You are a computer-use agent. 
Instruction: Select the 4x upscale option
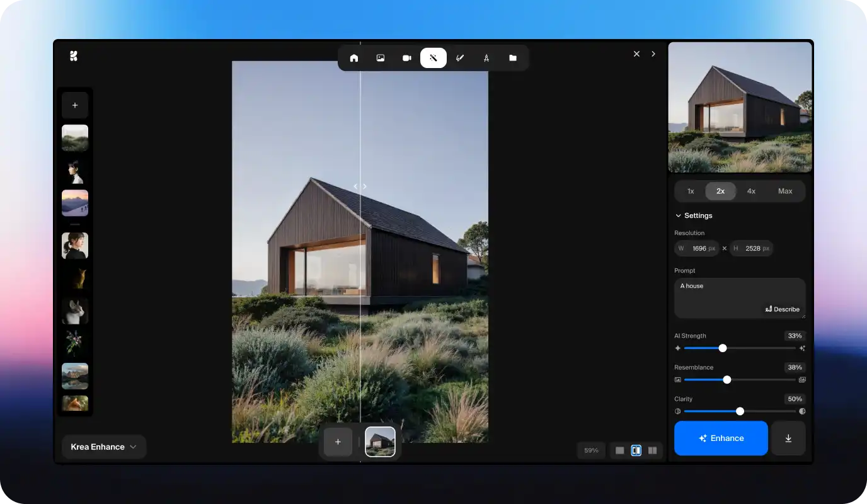click(751, 192)
